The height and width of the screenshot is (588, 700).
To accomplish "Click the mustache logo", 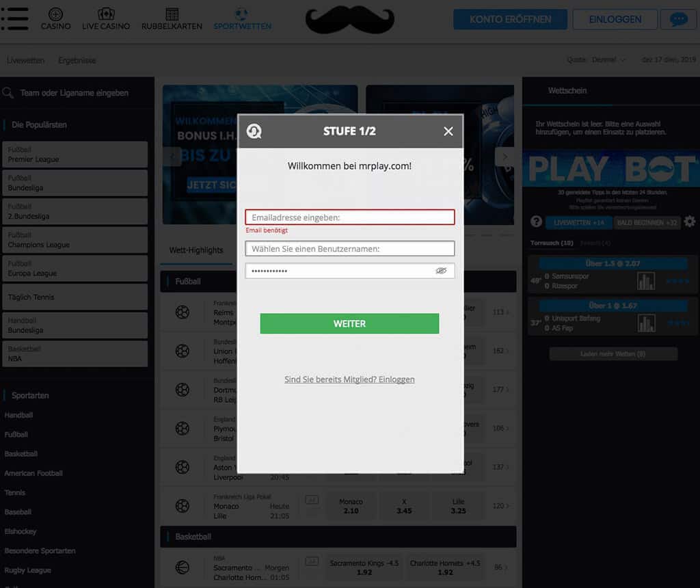I will pyautogui.click(x=349, y=21).
